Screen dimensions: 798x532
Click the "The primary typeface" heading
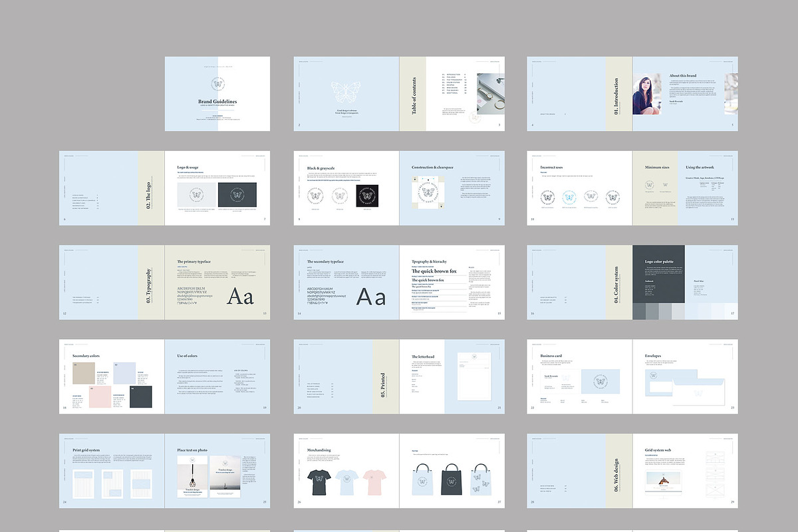[194, 262]
